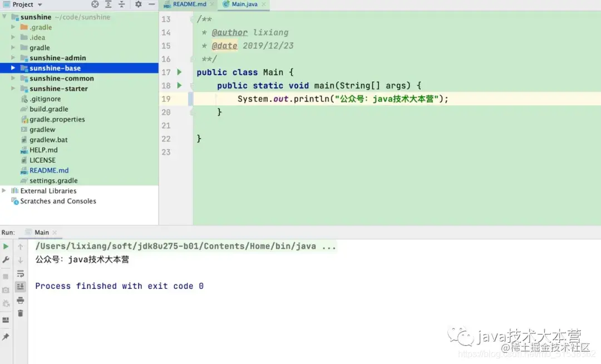Image resolution: width=601 pixels, height=364 pixels.
Task: Close the Main.java editor tab
Action: (x=264, y=4)
